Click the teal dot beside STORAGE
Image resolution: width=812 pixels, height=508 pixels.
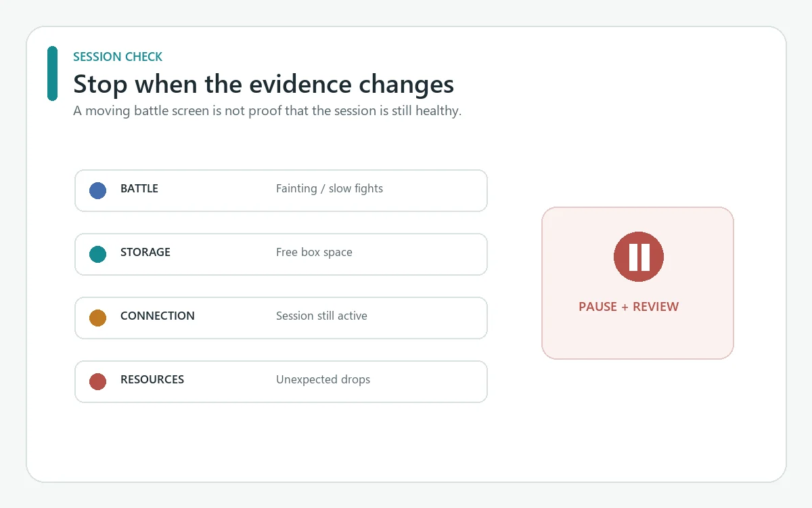tap(97, 254)
